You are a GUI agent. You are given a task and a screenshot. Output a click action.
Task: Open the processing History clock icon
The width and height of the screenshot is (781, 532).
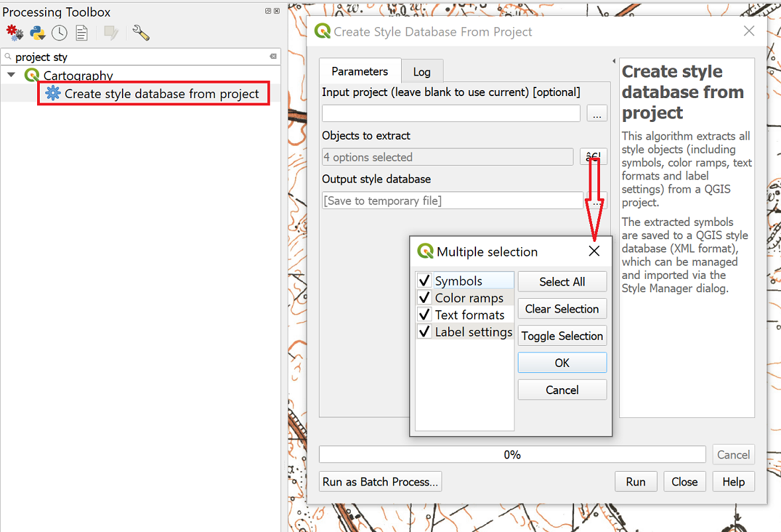pyautogui.click(x=60, y=33)
